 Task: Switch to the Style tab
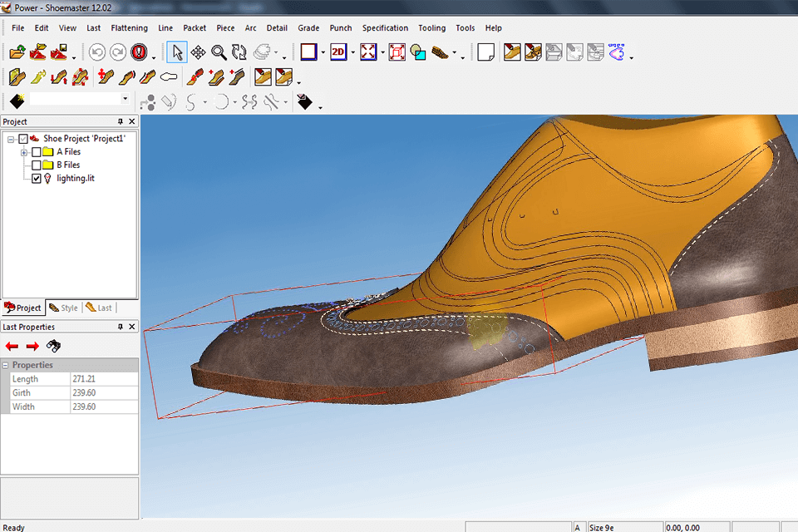(63, 308)
